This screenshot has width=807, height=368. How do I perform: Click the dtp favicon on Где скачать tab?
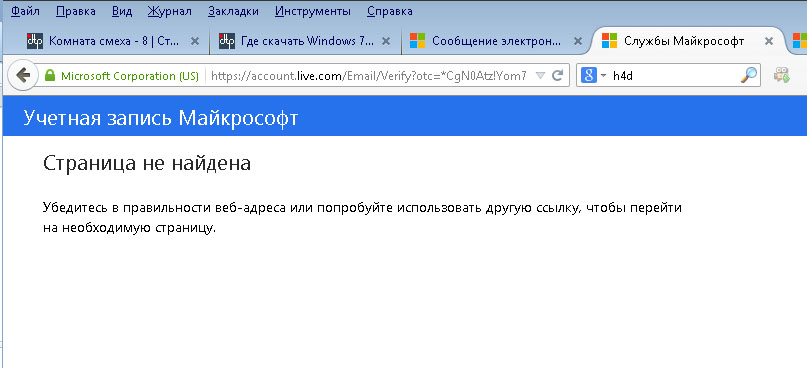[x=227, y=41]
